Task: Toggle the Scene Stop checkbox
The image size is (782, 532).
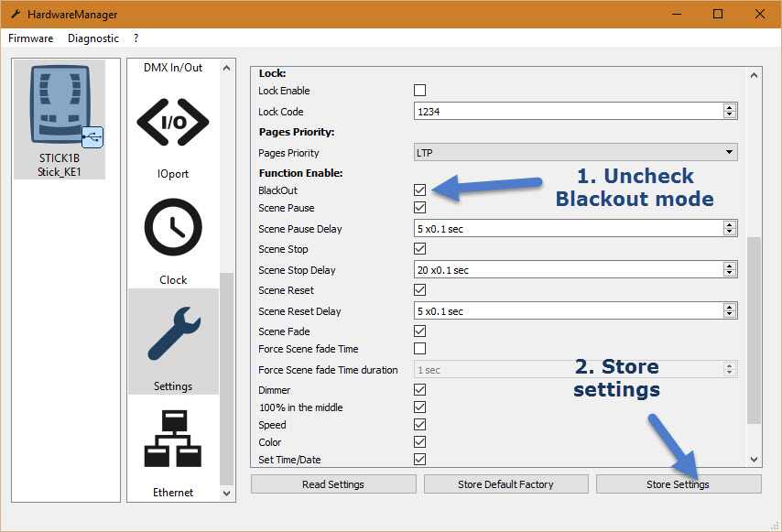Action: pyautogui.click(x=420, y=249)
